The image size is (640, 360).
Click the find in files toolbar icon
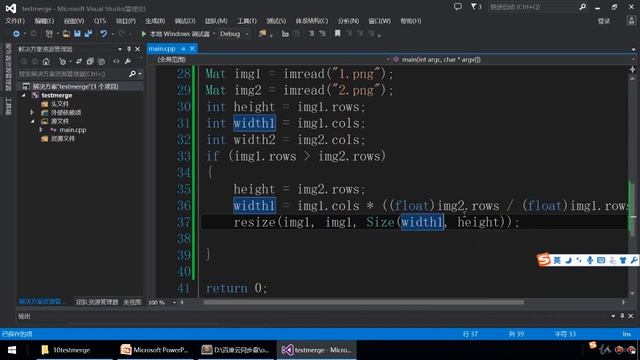(x=262, y=34)
